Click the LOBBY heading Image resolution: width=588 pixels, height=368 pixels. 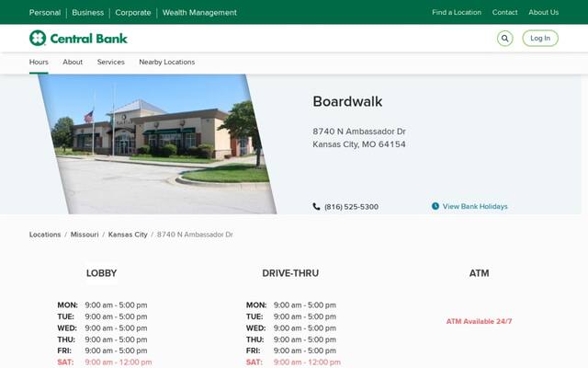101,273
